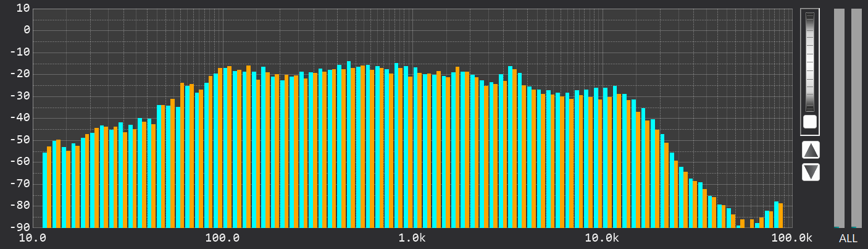Click the leftmost cyan spectrum bar

(44, 190)
